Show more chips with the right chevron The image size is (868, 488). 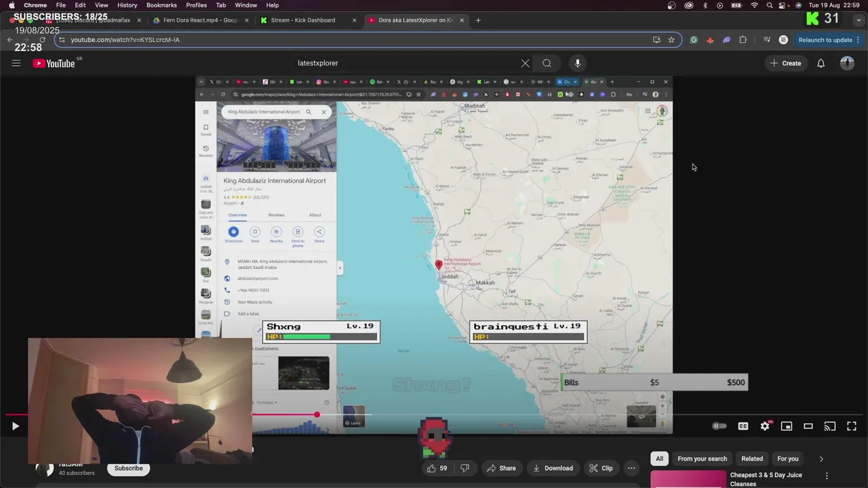[821, 459]
